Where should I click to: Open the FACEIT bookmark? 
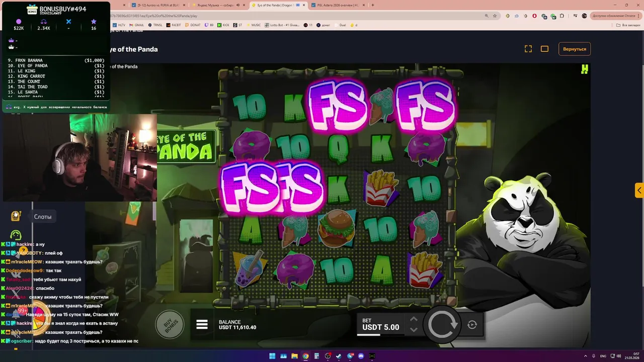point(174,25)
